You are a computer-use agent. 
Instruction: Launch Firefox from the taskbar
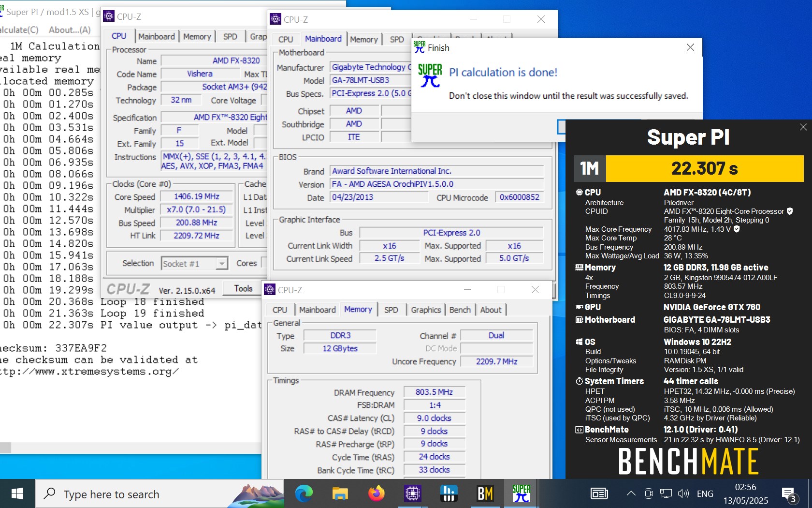[377, 493]
